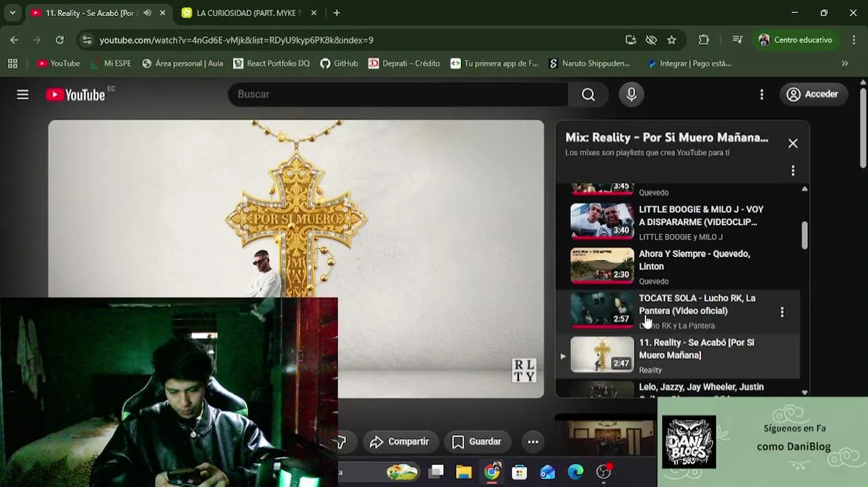This screenshot has width=868, height=487.
Task: Open Deprati – Crédito bookmark
Action: (404, 64)
